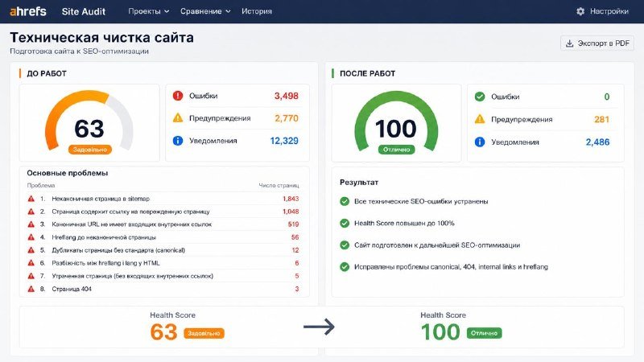Click the settings gear icon
Viewport: 644px width, 362px height.
(580, 11)
